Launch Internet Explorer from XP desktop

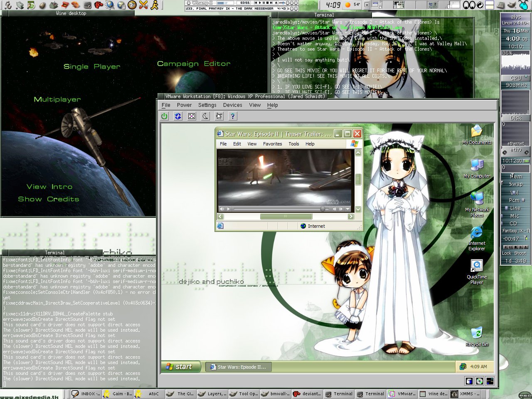click(x=477, y=239)
